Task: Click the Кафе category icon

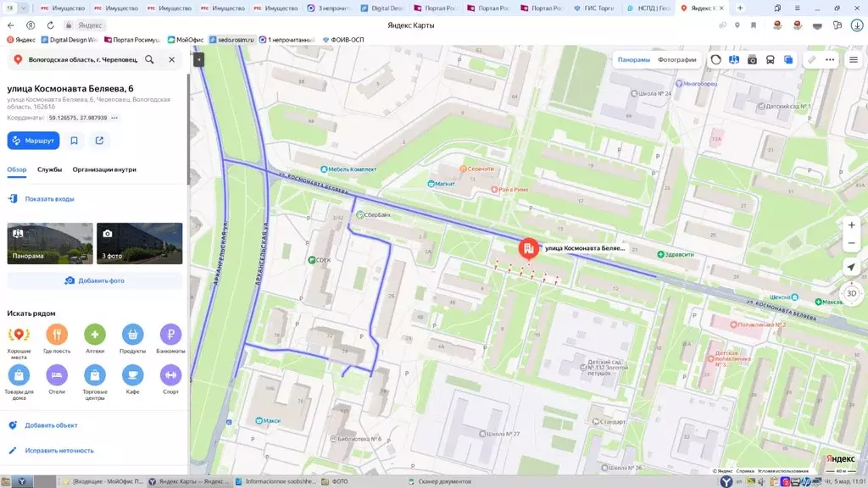Action: click(x=132, y=374)
